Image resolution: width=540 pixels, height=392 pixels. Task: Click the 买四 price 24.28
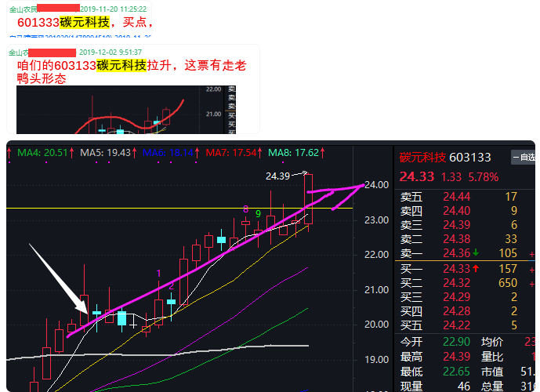pos(456,311)
